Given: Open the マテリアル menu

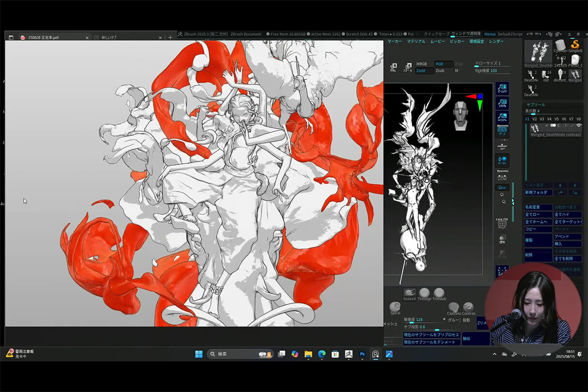Looking at the screenshot, I should [416, 42].
